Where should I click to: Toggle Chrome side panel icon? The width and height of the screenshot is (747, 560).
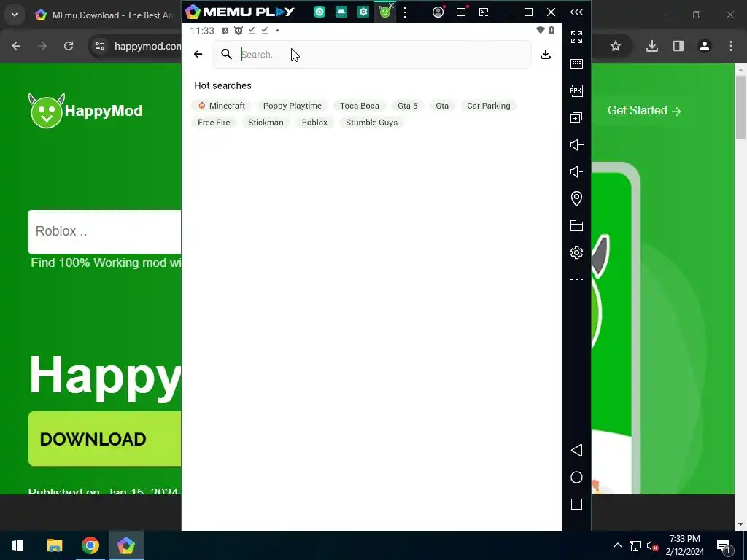tap(678, 46)
